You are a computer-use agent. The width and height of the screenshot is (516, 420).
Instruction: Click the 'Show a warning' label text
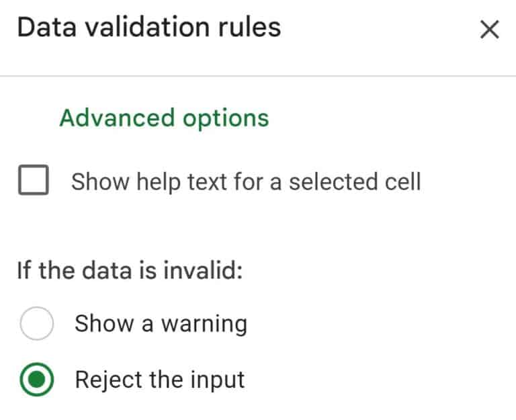pos(161,324)
